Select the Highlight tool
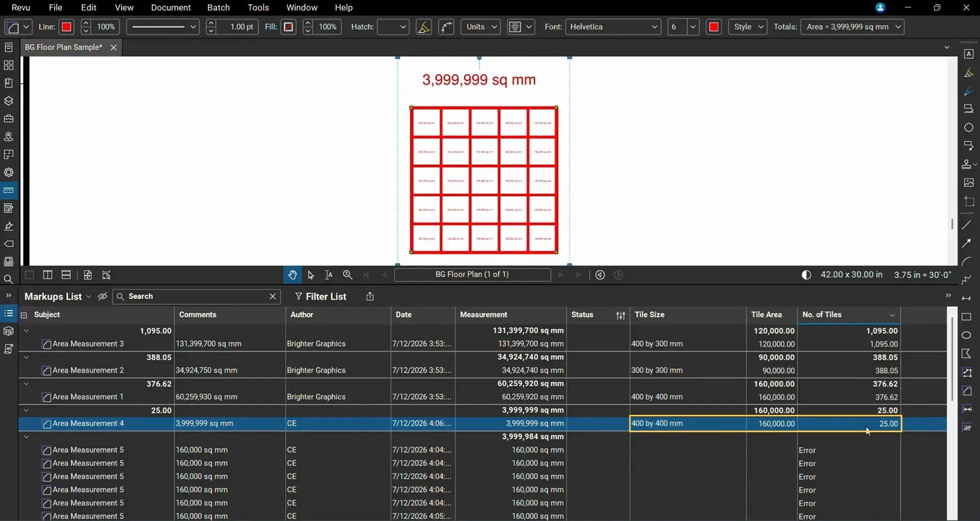980x521 pixels. [x=969, y=73]
